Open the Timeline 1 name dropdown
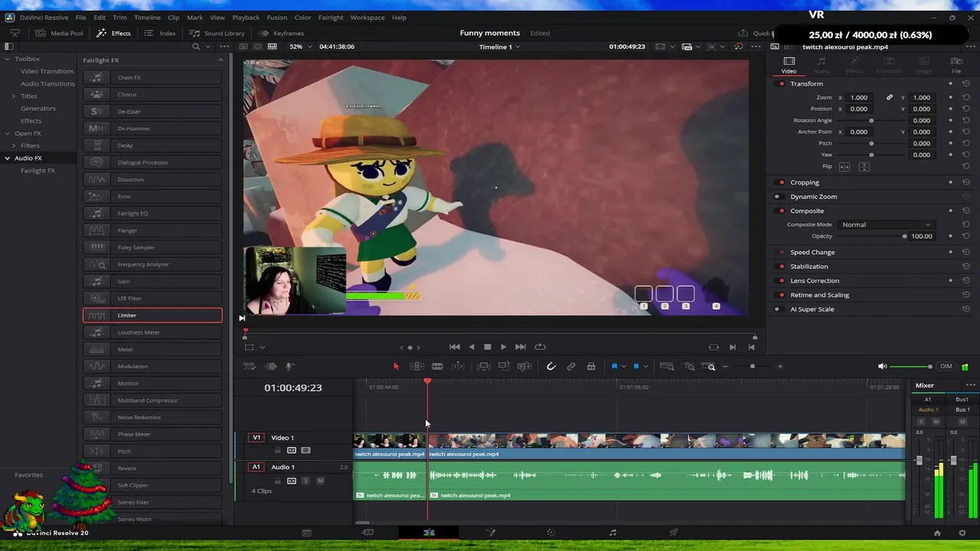 coord(499,47)
